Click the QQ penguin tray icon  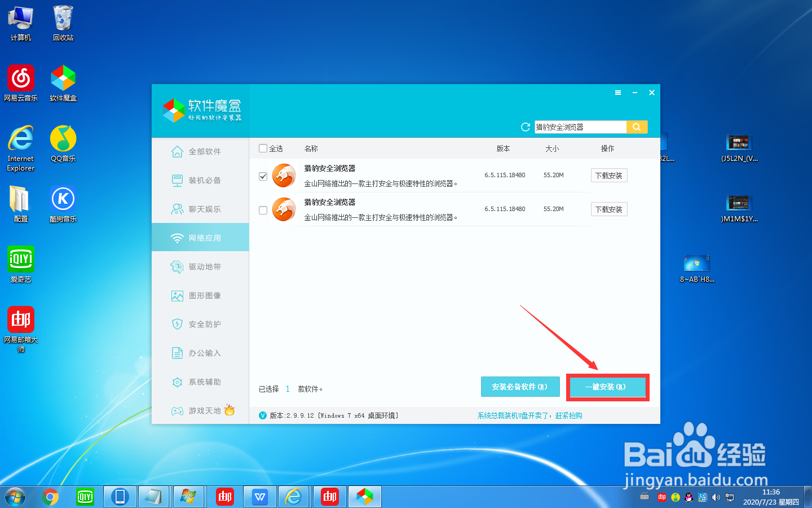click(x=689, y=497)
